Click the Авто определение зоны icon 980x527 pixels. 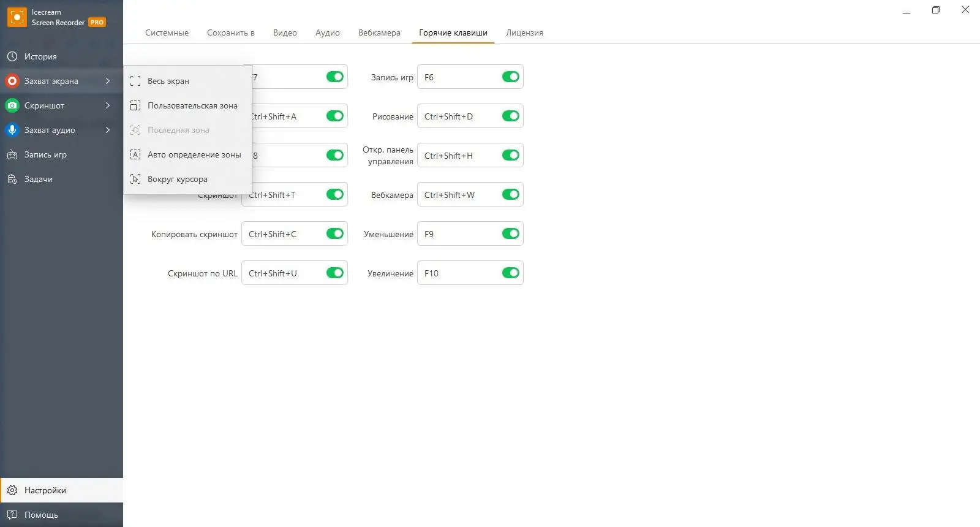point(135,154)
